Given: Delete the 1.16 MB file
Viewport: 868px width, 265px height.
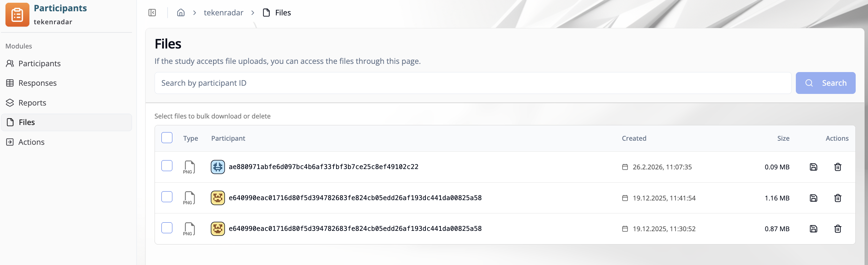Looking at the screenshot, I should click(x=838, y=198).
